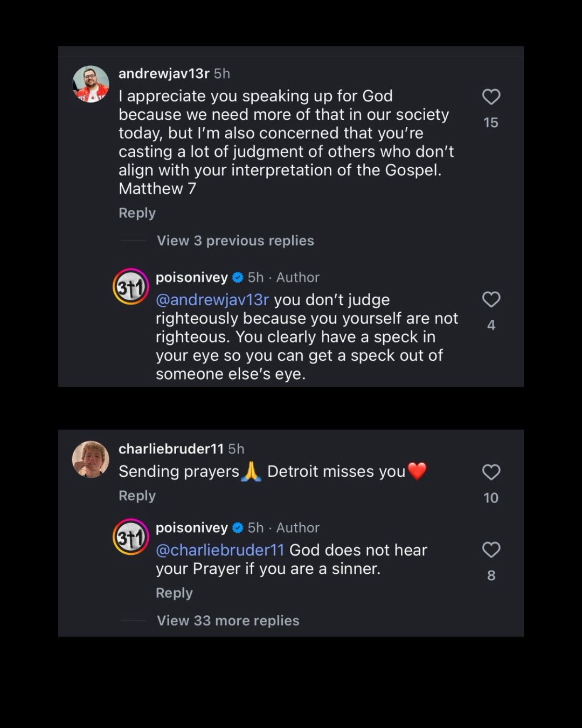The image size is (582, 728).
Task: Click the verified badge on poisonivey's first reply
Action: tap(238, 278)
